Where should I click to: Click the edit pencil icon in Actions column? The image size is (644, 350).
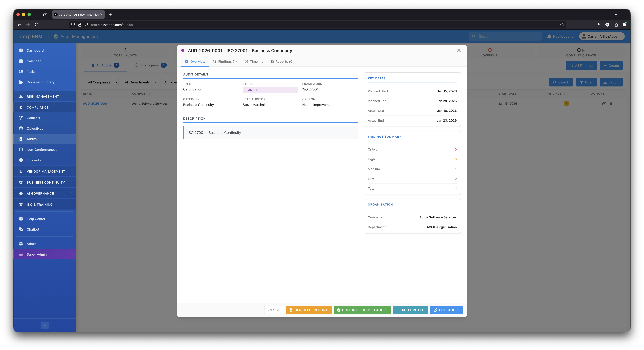point(604,103)
